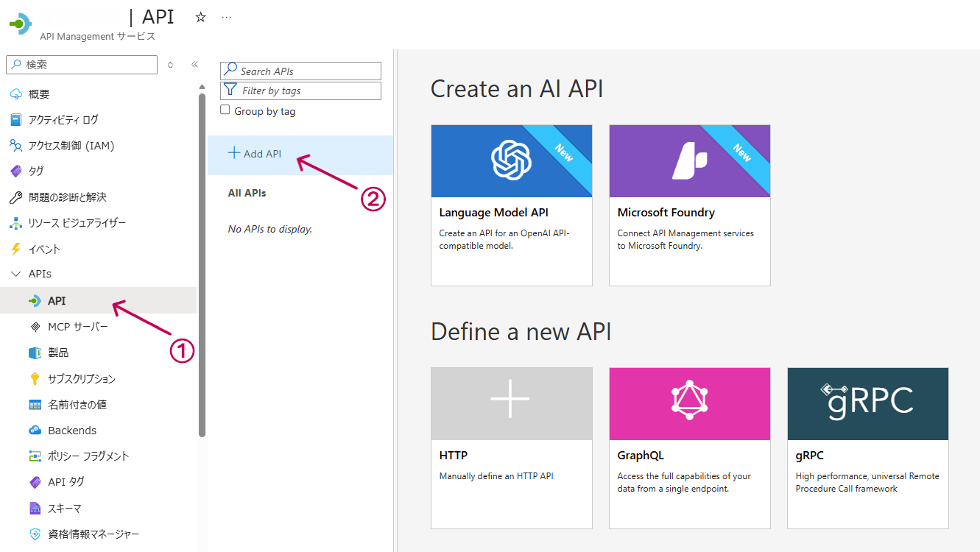Select the HTTP API definition card
The image size is (980, 552).
pyautogui.click(x=512, y=448)
